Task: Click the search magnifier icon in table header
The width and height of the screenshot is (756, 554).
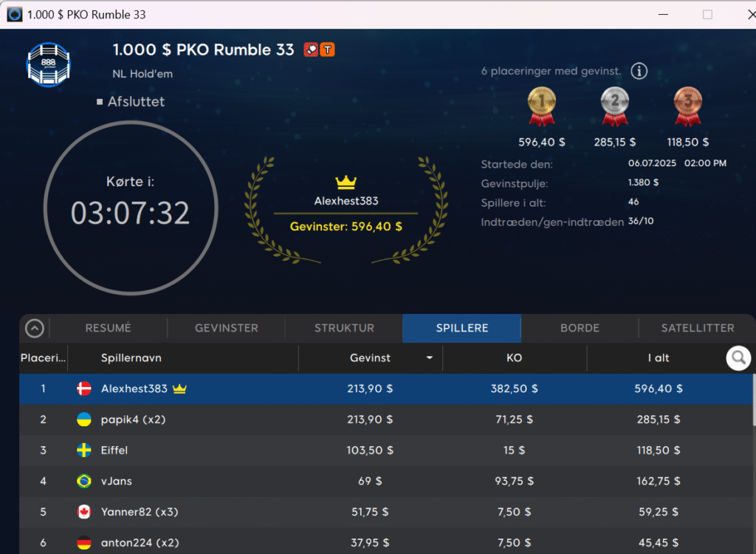Action: [738, 358]
